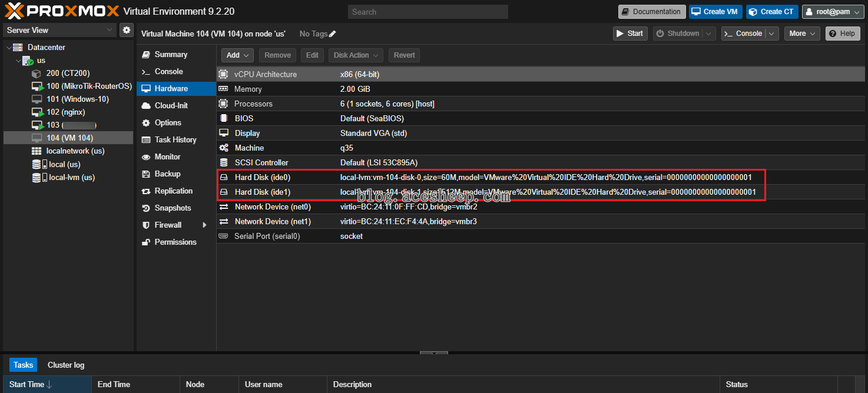The image size is (868, 393).
Task: Click the Windows-10 VM monitor icon
Action: [x=37, y=99]
